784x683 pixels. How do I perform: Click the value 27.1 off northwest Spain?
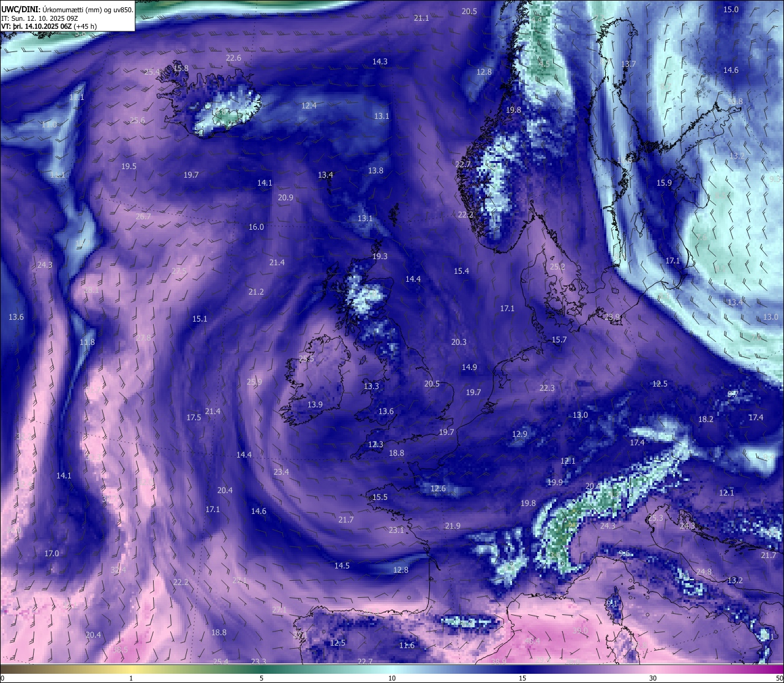pos(279,609)
